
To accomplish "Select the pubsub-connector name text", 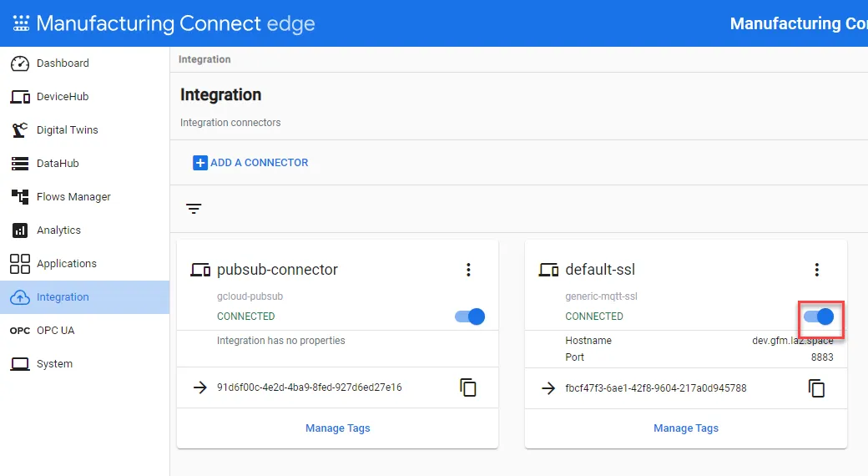I will click(277, 270).
